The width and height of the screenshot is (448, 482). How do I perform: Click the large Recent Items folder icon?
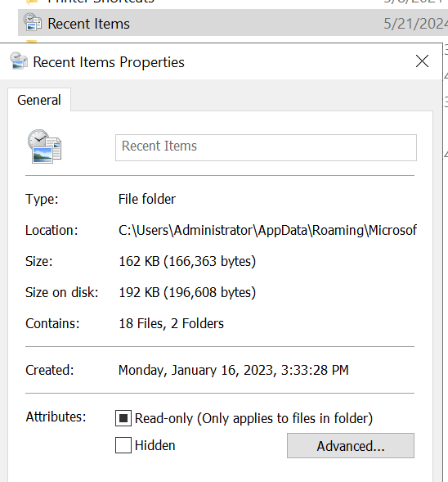[45, 146]
